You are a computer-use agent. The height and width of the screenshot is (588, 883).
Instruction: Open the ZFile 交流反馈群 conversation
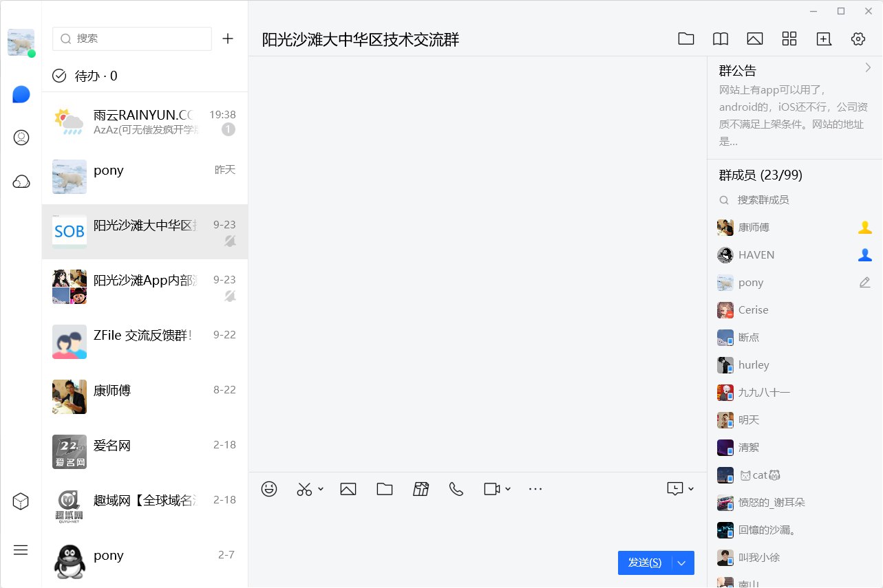[x=145, y=342]
